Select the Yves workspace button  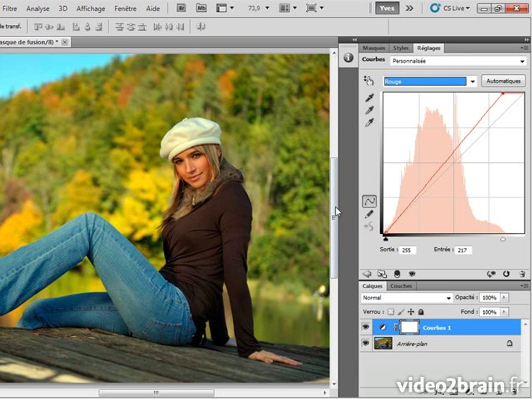387,8
